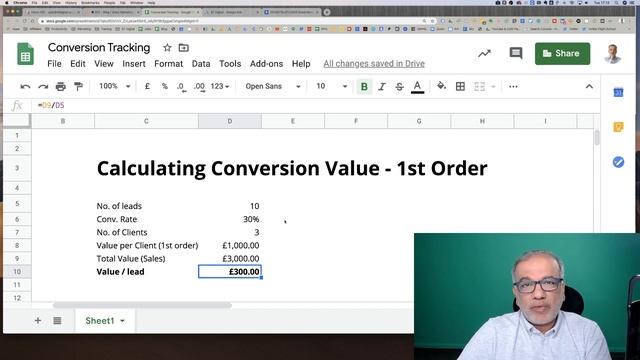Click All changes saved in Drive link
This screenshot has height=360, width=640.
374,64
